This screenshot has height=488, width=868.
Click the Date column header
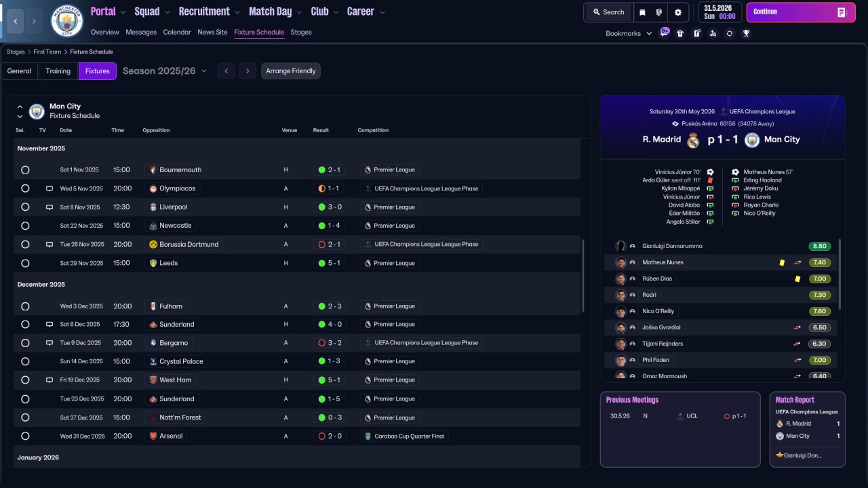(x=66, y=130)
